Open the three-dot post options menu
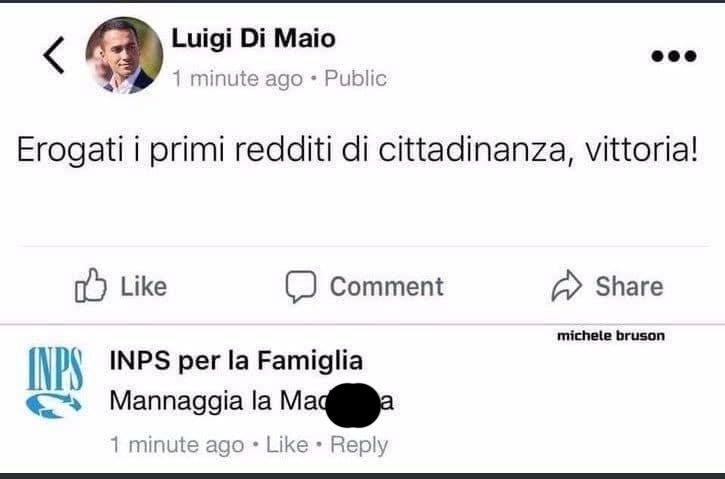This screenshot has height=479, width=725. click(673, 56)
